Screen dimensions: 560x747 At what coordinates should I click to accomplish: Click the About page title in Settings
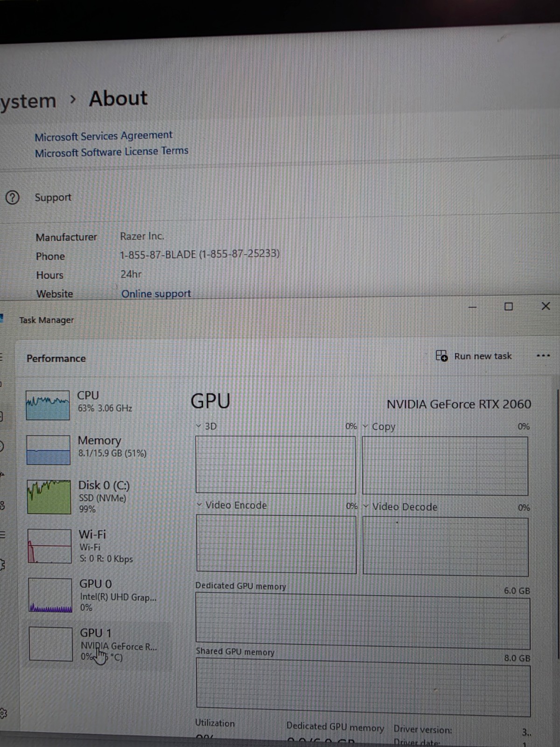119,99
